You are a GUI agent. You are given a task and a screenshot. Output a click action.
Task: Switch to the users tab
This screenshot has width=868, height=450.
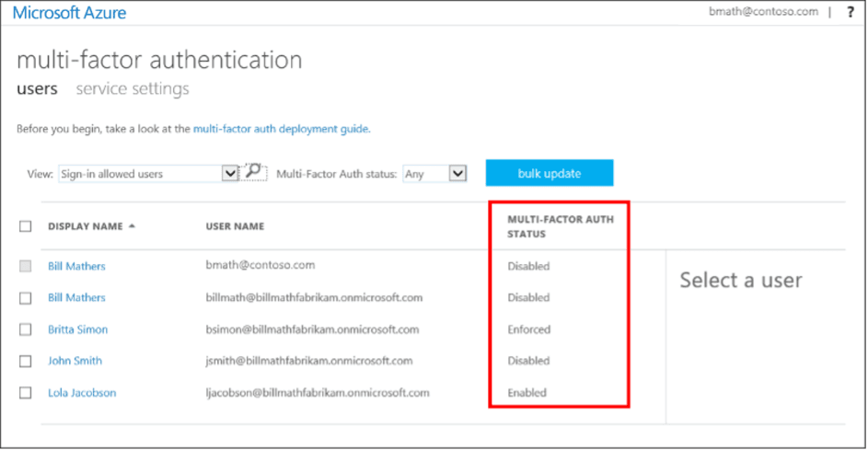37,89
